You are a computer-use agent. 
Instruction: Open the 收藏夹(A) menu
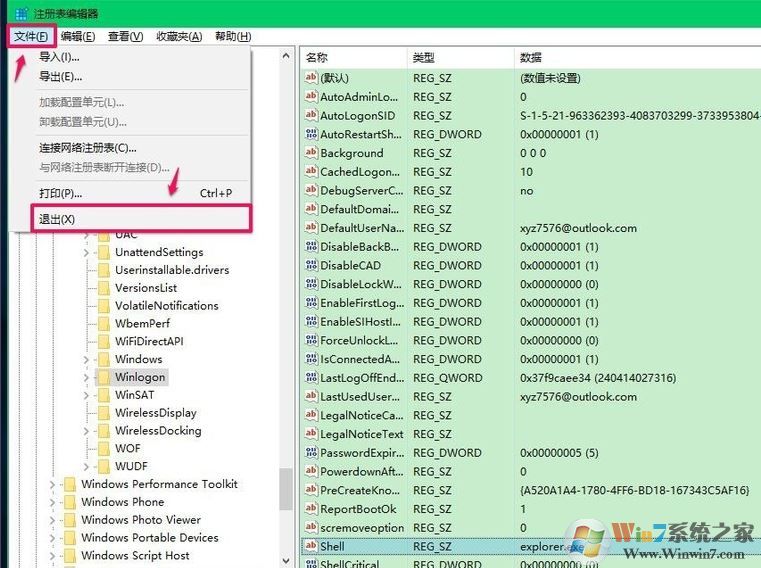point(179,37)
